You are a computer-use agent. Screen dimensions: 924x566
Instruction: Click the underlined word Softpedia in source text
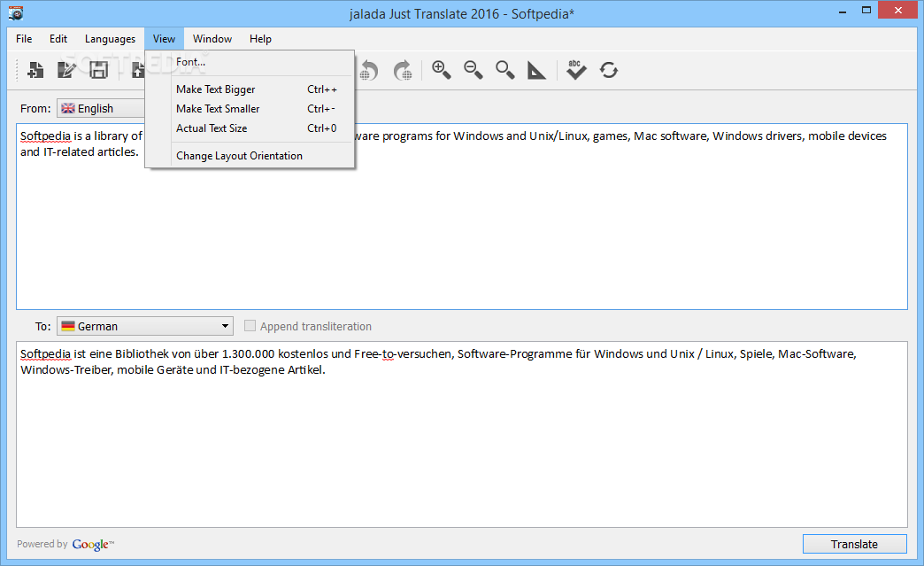[45, 136]
